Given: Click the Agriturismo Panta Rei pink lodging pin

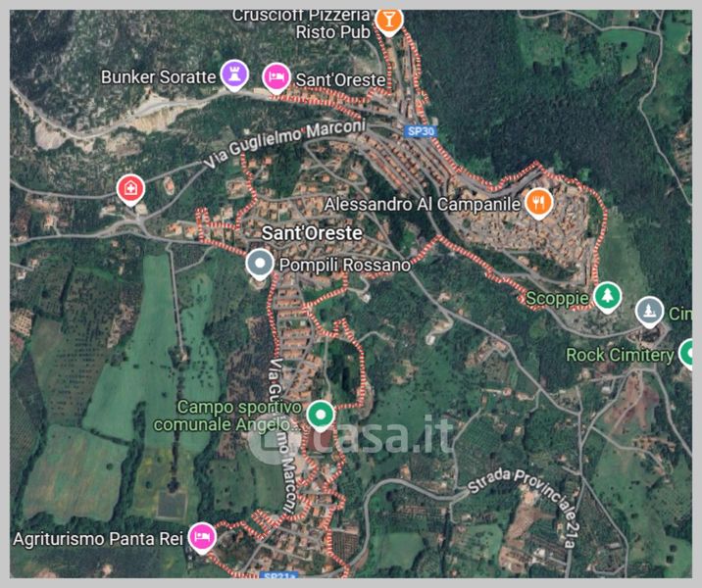Looking at the screenshot, I should point(202,538).
